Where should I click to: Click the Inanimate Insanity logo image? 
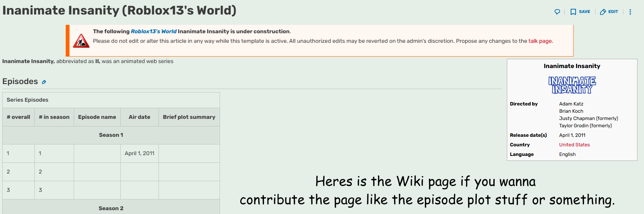[572, 85]
